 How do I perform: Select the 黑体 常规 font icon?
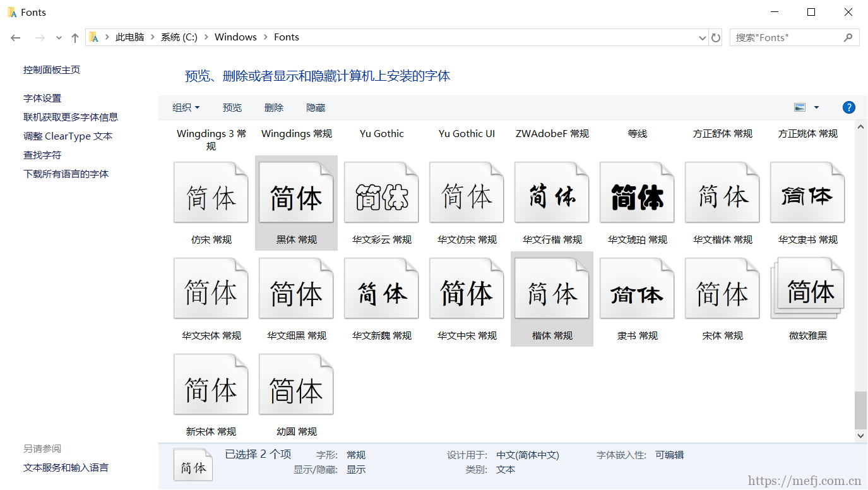tap(296, 193)
